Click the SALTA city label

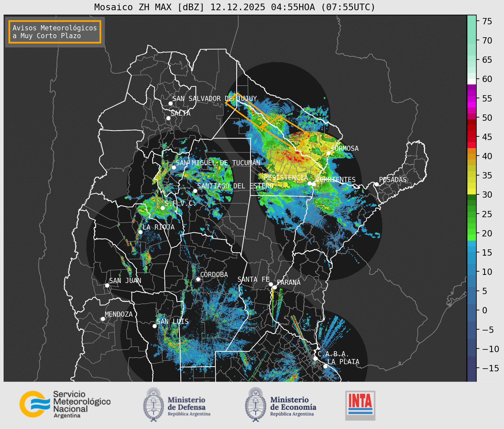(x=181, y=113)
